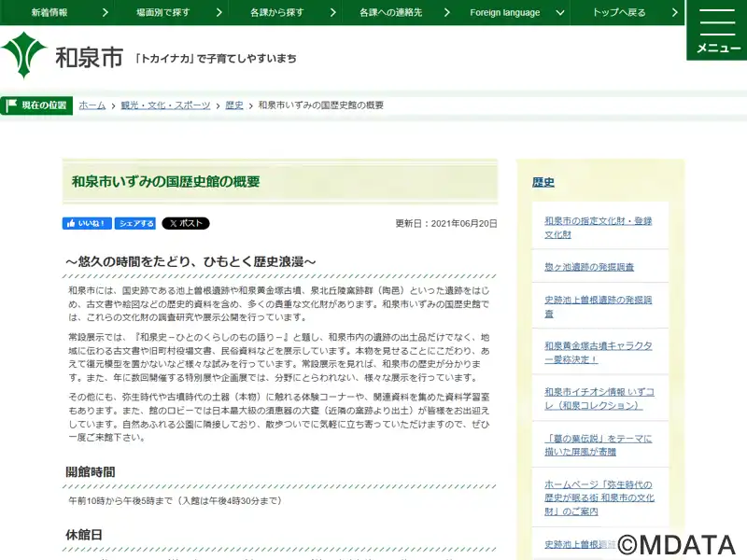Viewport: 747px width, 560px height.
Task: Open the 歴史 sidebar heading link
Action: coord(543,183)
